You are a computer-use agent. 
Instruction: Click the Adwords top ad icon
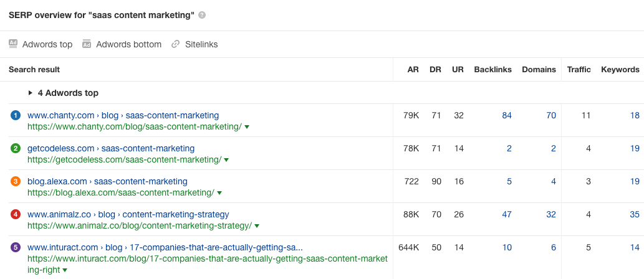pos(13,44)
